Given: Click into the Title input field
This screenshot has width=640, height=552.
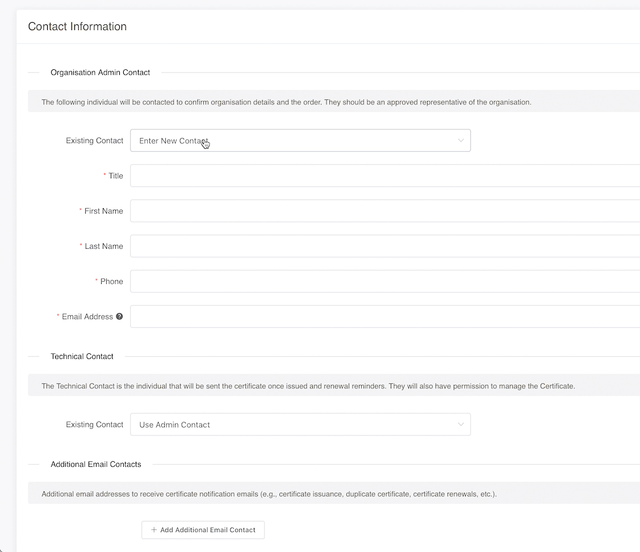Looking at the screenshot, I should coord(385,176).
